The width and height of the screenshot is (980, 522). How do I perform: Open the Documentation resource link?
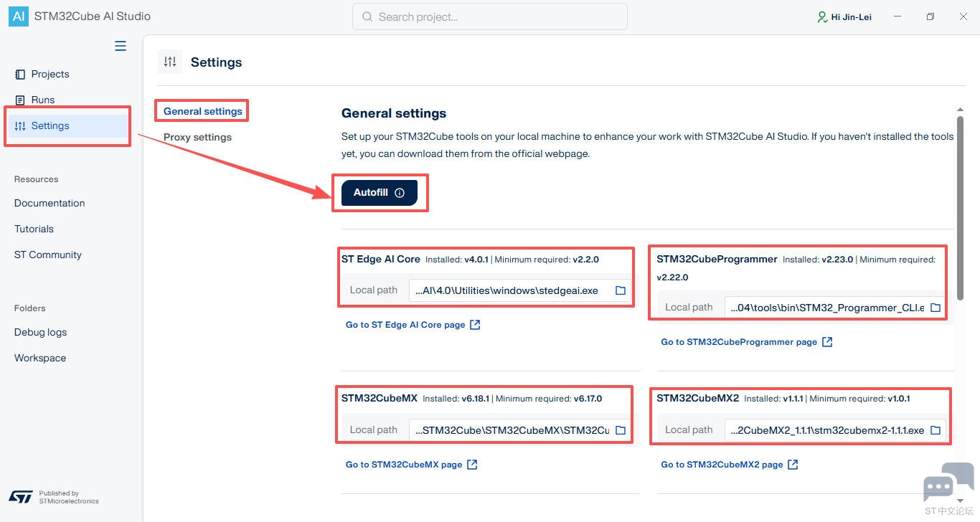pos(50,203)
